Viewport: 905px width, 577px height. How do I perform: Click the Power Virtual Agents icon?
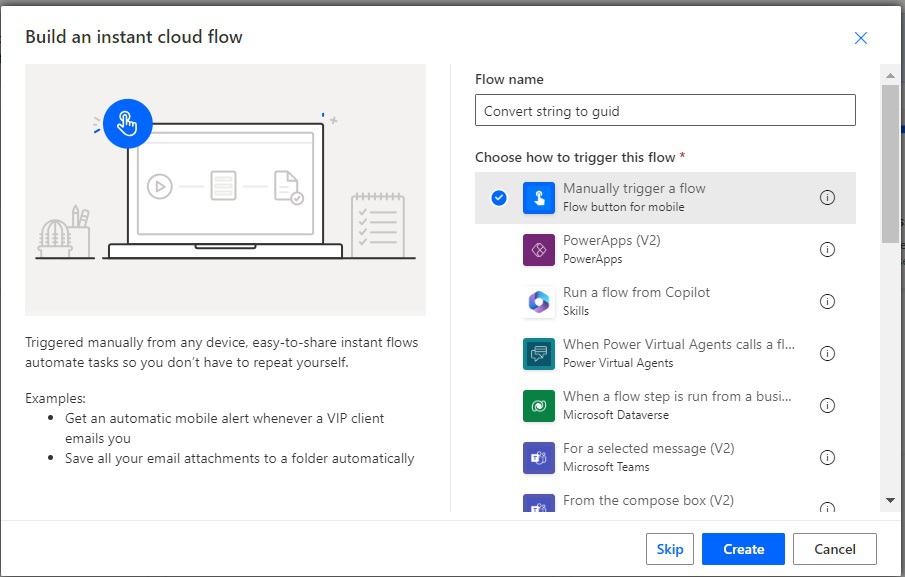(x=538, y=354)
